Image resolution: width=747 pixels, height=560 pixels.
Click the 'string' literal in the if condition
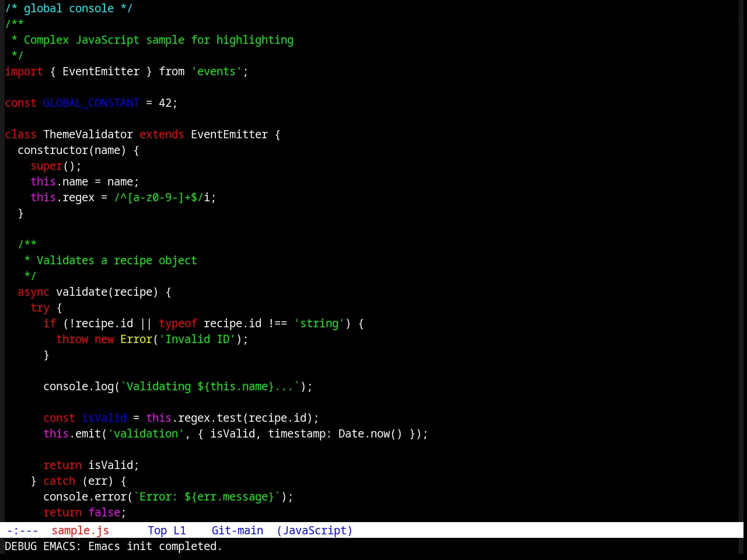tap(319, 323)
